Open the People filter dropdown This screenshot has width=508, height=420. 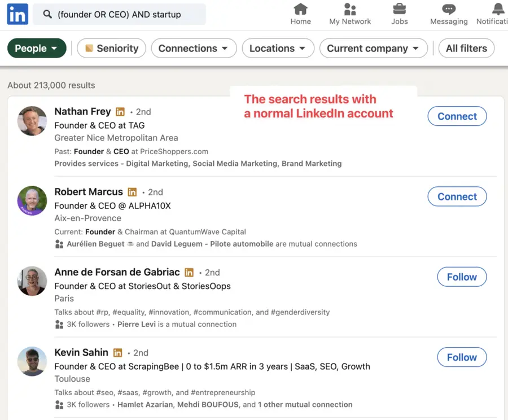pyautogui.click(x=37, y=49)
